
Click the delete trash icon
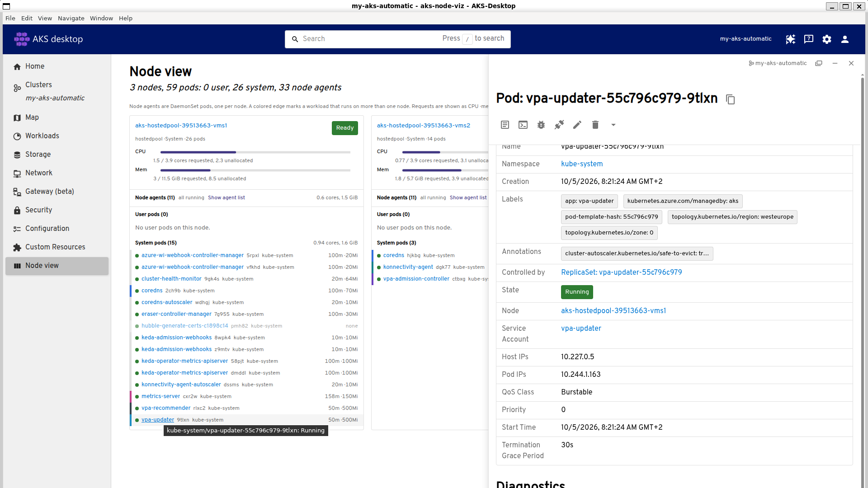(595, 125)
